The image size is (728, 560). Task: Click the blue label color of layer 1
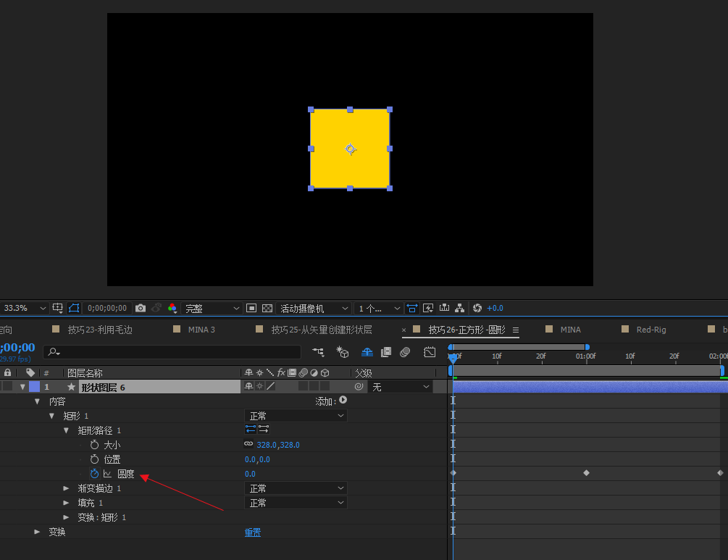coord(34,387)
